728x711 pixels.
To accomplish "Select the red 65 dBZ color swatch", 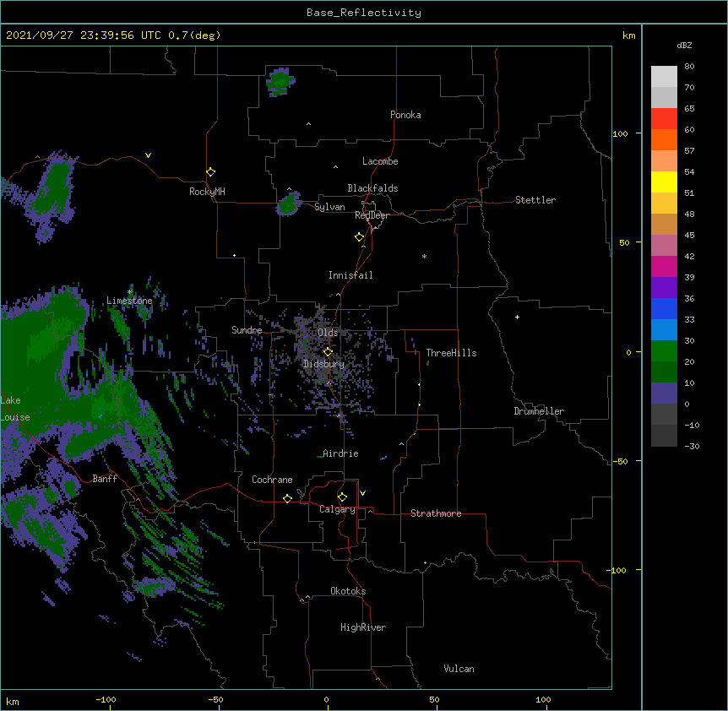I will pyautogui.click(x=664, y=119).
